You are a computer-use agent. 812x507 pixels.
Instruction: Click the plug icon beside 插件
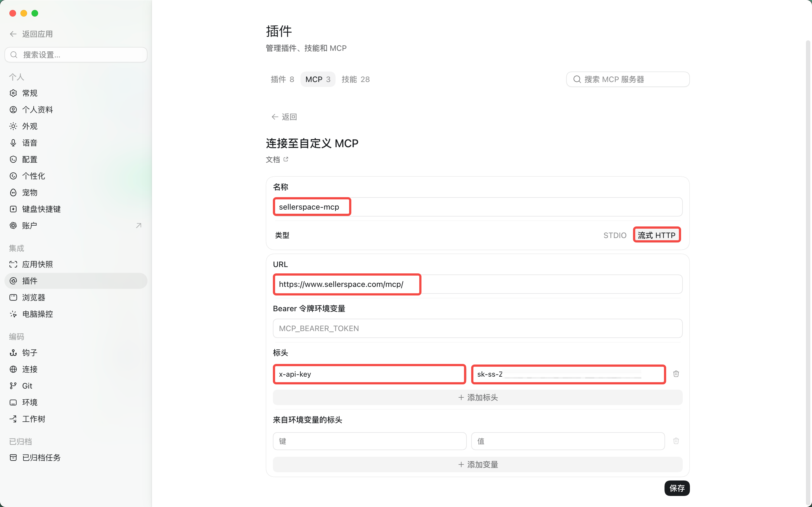point(14,281)
